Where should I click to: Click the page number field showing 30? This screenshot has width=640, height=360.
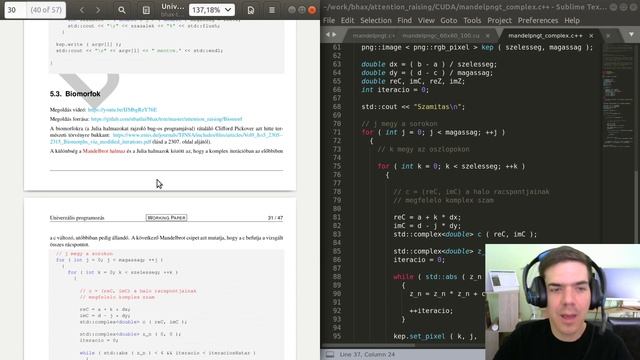[x=16, y=10]
